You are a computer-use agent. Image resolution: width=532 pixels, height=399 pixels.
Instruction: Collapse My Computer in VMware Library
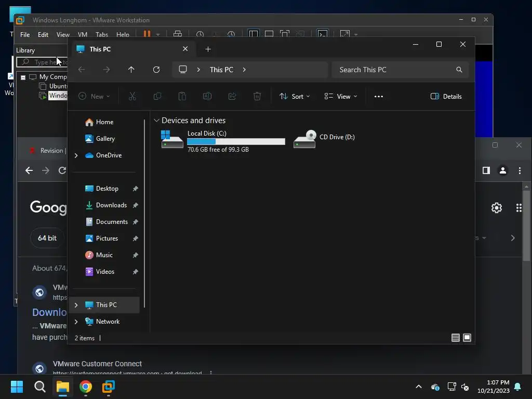(x=23, y=78)
